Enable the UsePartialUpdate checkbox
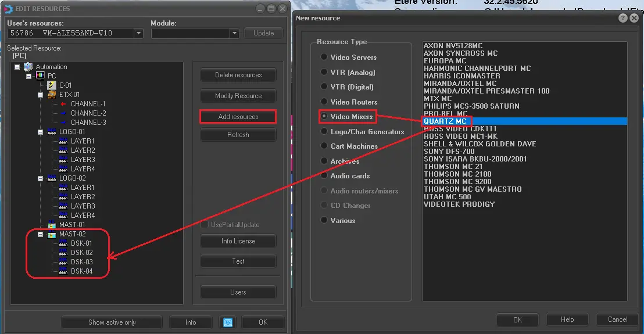Image resolution: width=644 pixels, height=334 pixels. [x=205, y=225]
